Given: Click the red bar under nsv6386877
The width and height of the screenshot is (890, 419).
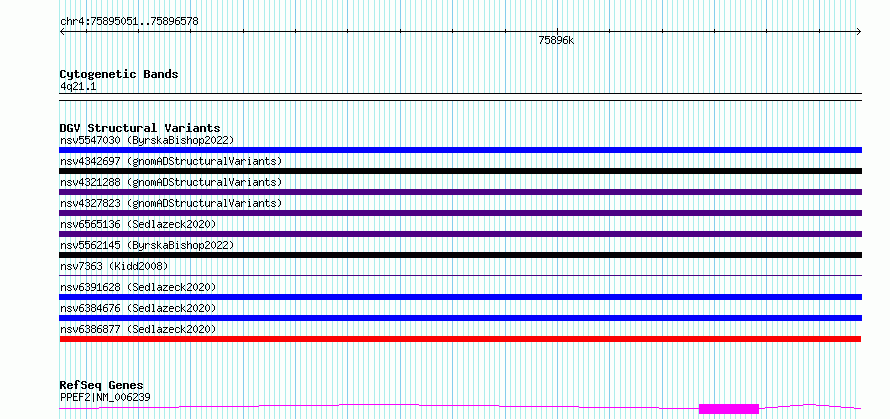Looking at the screenshot, I should pos(460,339).
